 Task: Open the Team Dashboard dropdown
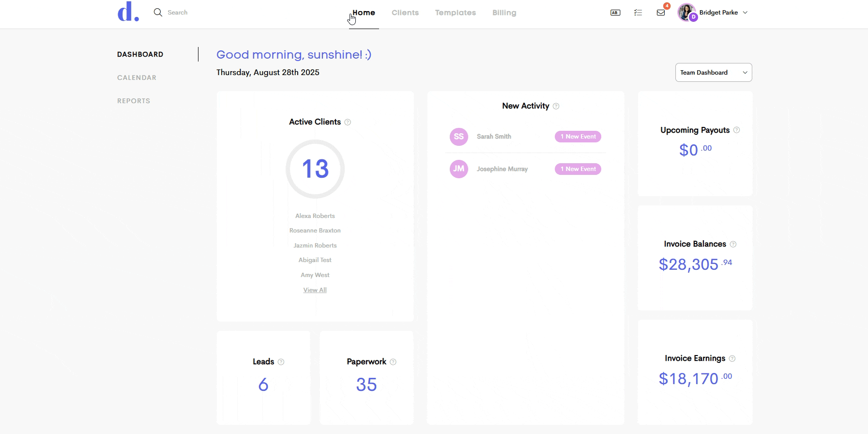pyautogui.click(x=714, y=73)
